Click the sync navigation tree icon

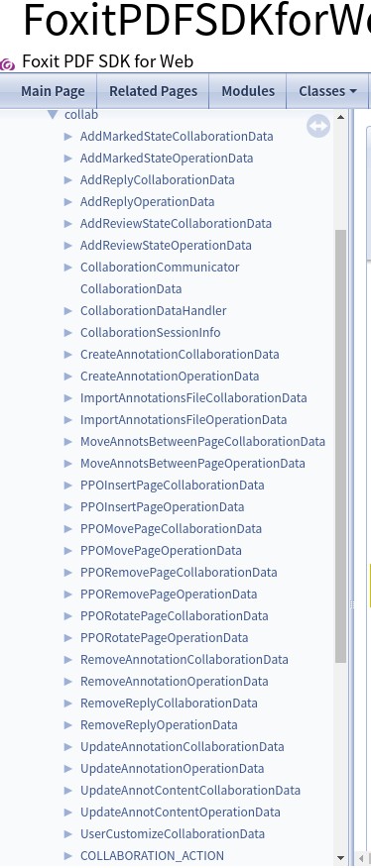tap(318, 126)
